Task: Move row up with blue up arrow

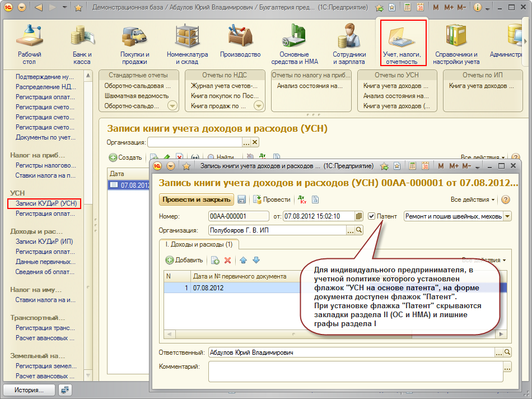Action: [x=244, y=260]
